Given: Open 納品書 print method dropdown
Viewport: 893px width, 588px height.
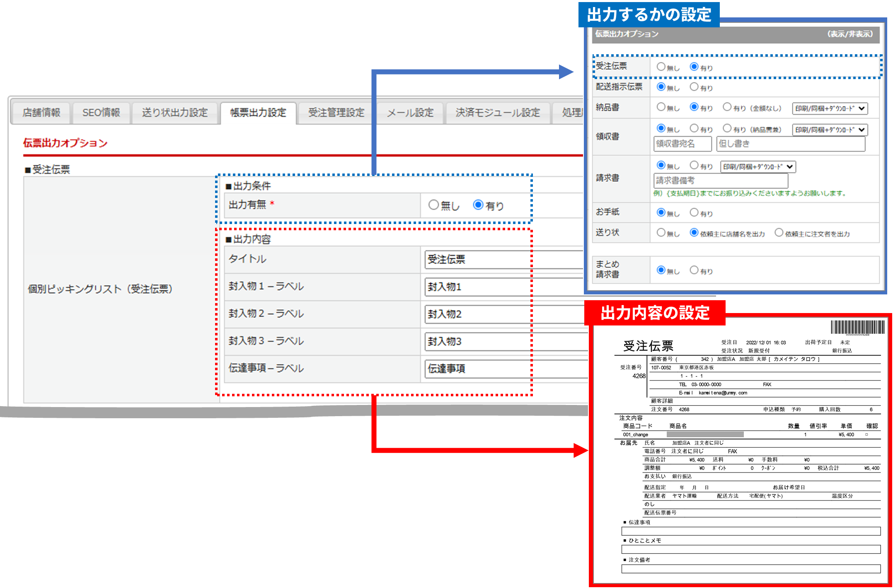Looking at the screenshot, I should tap(830, 108).
